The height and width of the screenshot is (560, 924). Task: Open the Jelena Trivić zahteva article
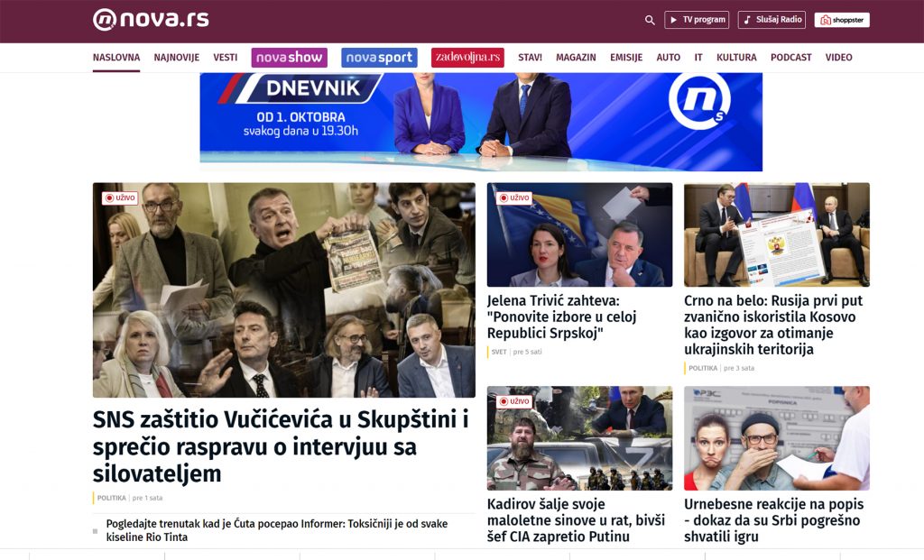click(561, 317)
